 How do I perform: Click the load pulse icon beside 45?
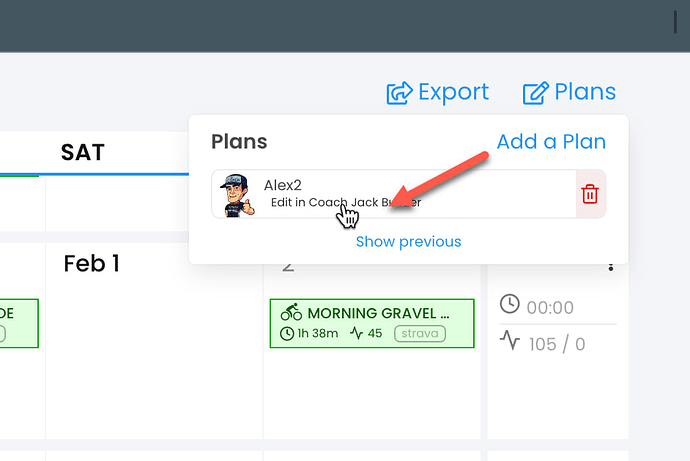point(357,333)
